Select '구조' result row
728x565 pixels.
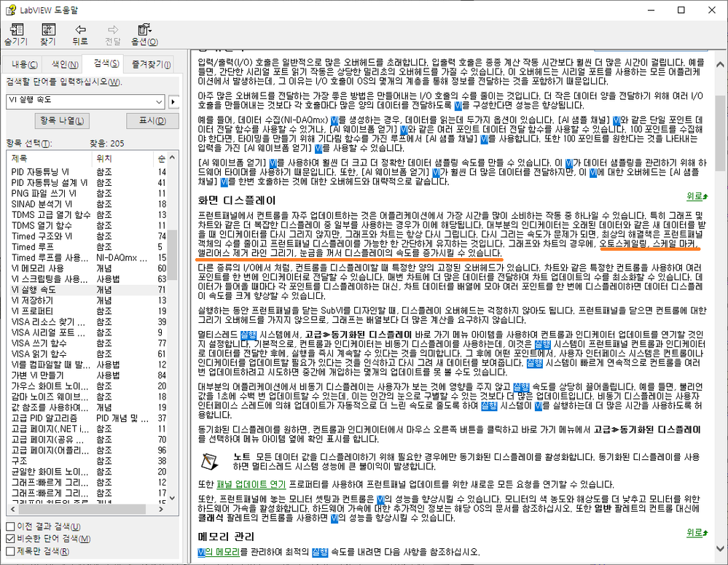click(x=87, y=461)
